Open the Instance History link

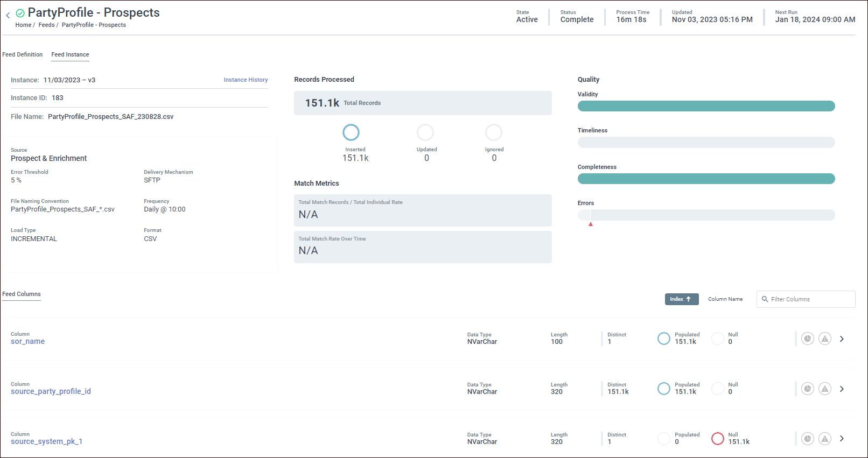coord(246,80)
